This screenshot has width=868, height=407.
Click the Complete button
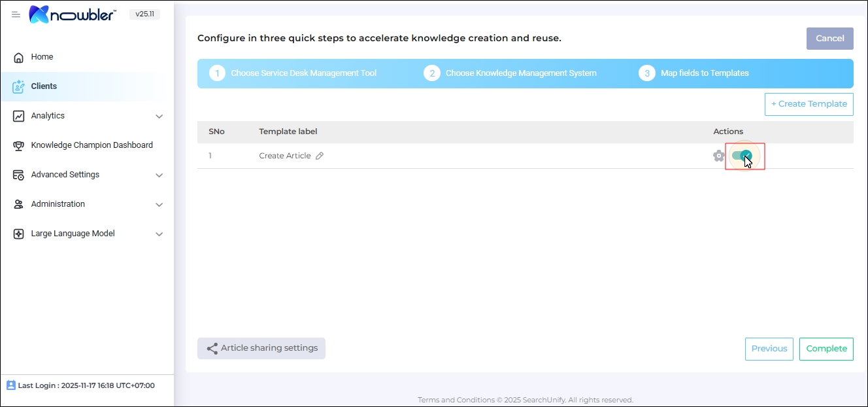click(826, 349)
